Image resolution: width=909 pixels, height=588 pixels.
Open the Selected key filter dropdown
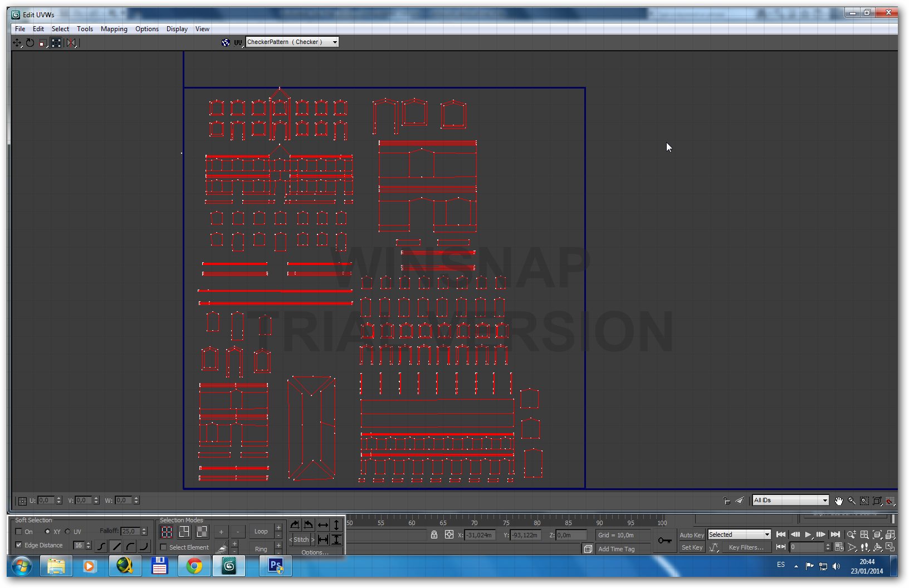point(766,535)
